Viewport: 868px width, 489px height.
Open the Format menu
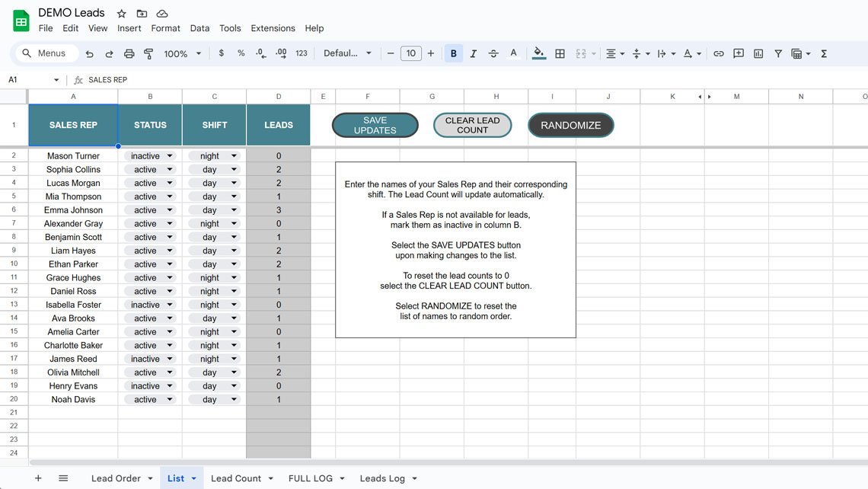point(165,28)
